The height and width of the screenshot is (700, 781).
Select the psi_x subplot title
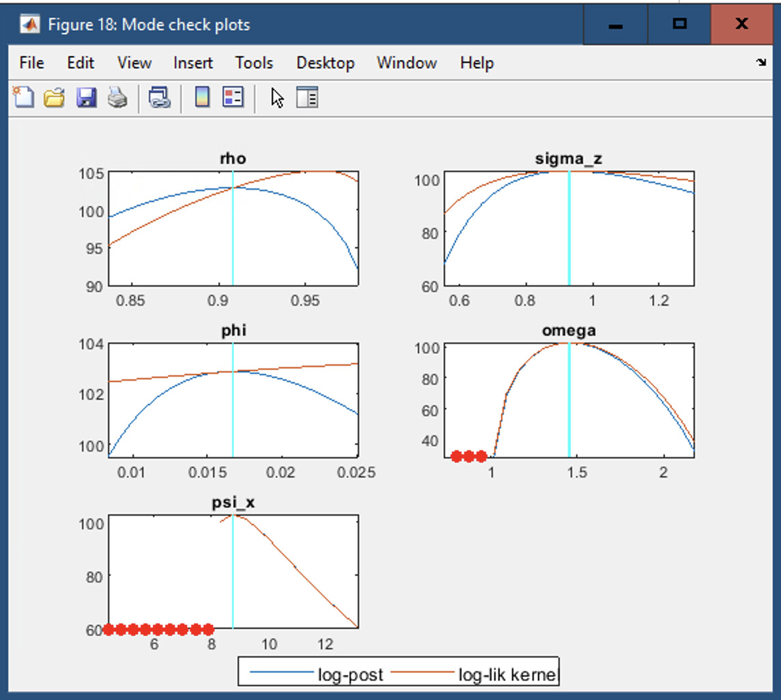[233, 502]
